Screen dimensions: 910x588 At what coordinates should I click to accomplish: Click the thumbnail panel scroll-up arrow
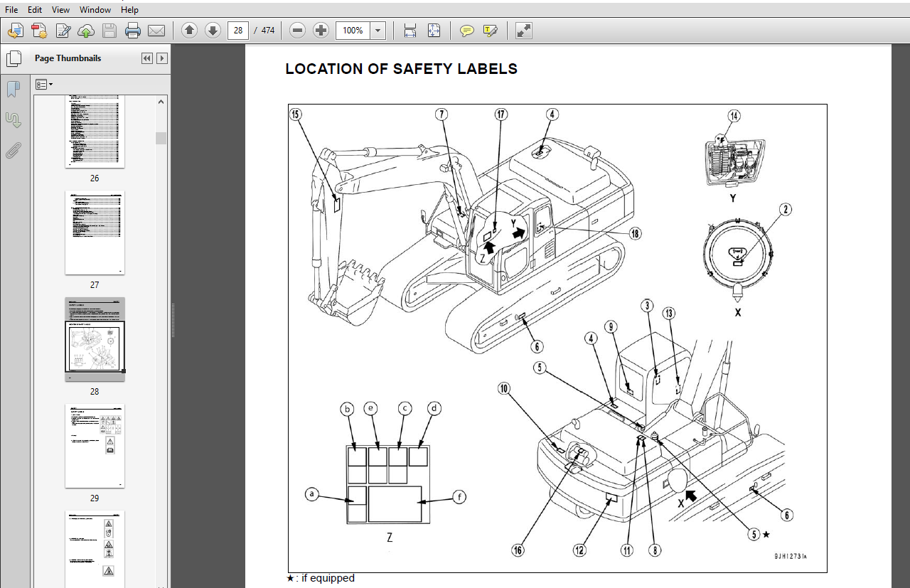pyautogui.click(x=161, y=102)
